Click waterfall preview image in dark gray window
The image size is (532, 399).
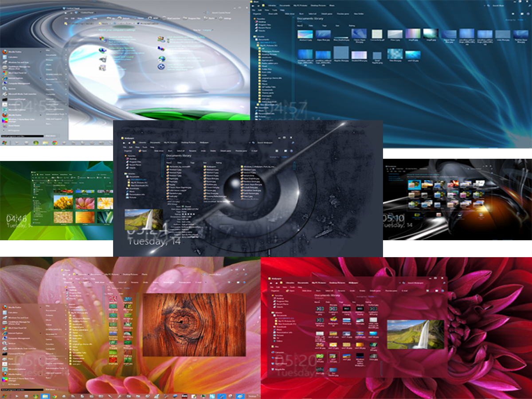[144, 219]
